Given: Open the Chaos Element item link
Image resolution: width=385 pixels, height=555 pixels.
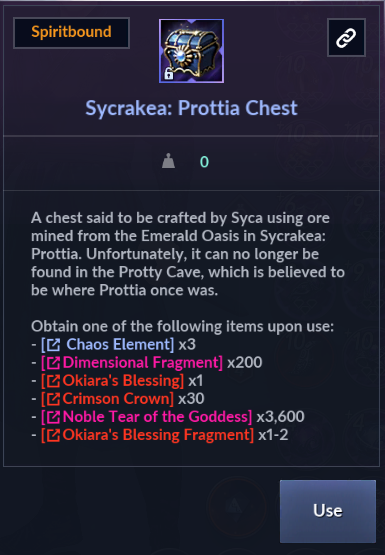Looking at the screenshot, I should tap(108, 344).
